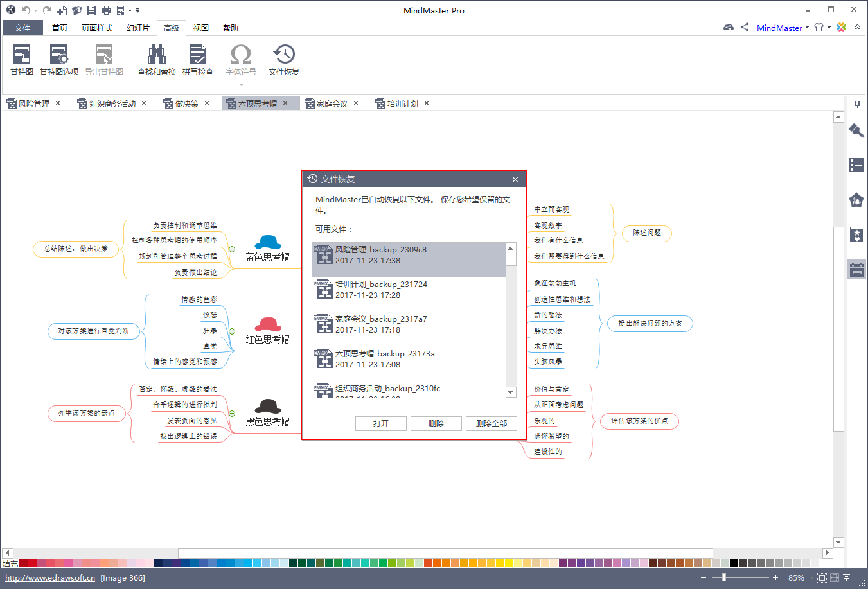
Task: Click the print icon in quick access toolbar
Action: 106,10
